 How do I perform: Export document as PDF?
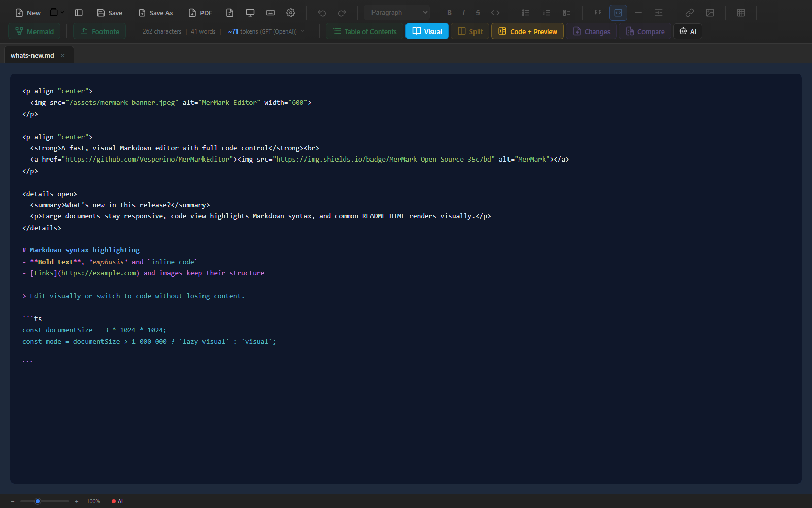[200, 13]
